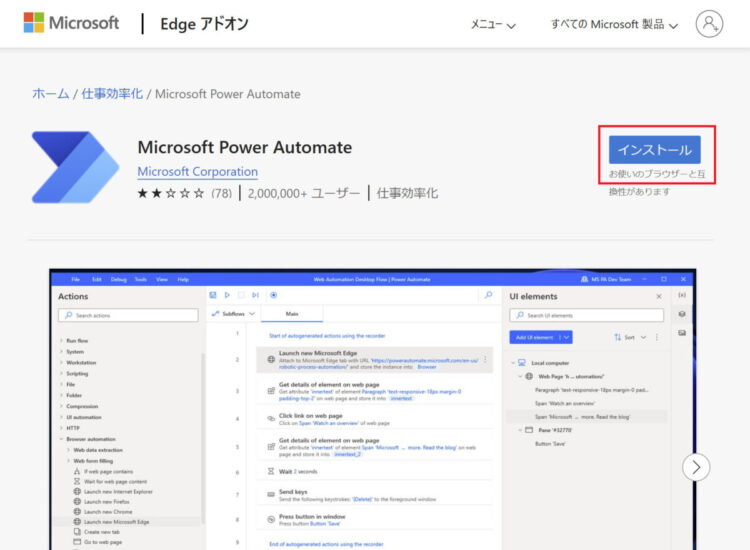Open 仕事効率化 breadcrumb link
This screenshot has height=550, width=750.
coord(112,94)
